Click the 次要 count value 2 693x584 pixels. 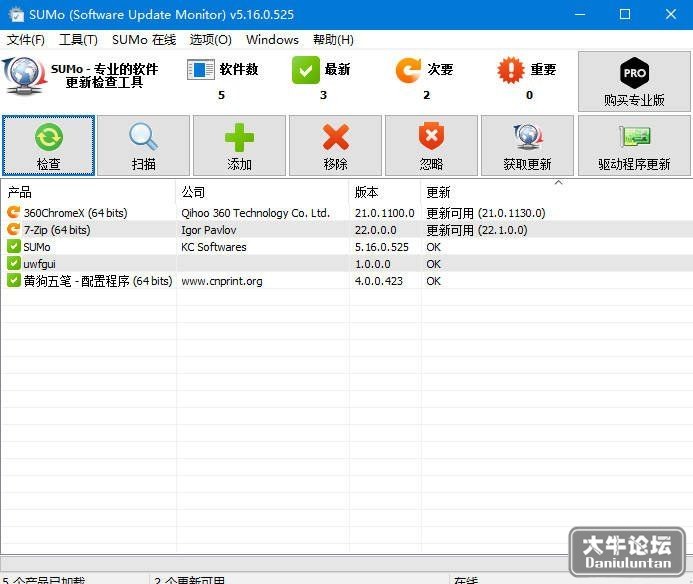[426, 95]
